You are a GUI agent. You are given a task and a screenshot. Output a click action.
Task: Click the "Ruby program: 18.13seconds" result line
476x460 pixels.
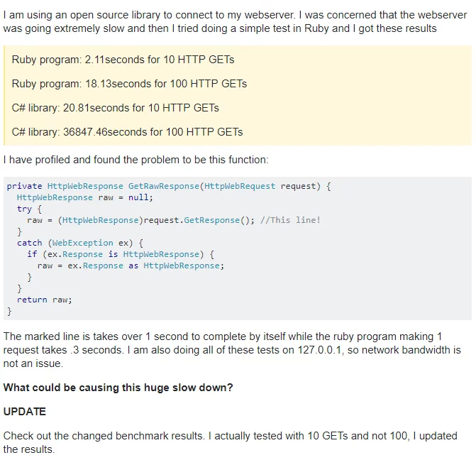click(129, 84)
